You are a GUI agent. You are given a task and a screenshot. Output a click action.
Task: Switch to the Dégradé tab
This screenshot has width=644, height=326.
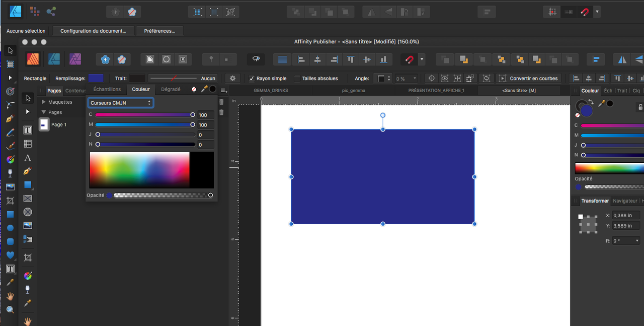pos(171,89)
